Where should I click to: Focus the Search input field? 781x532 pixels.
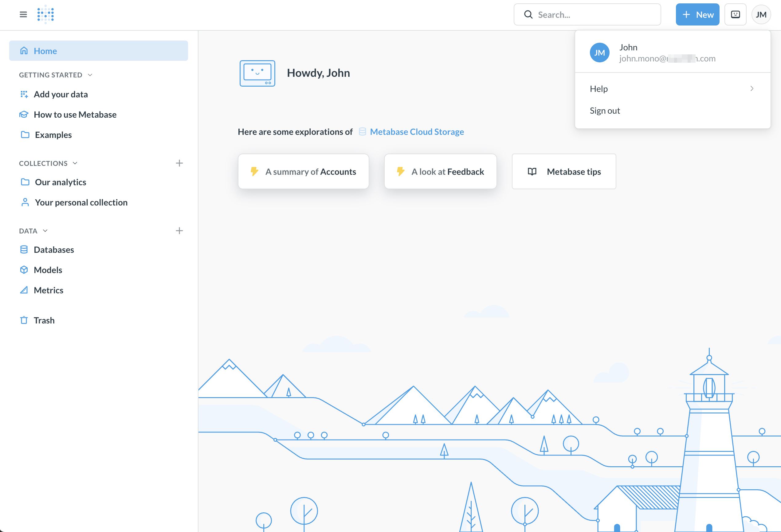(587, 14)
